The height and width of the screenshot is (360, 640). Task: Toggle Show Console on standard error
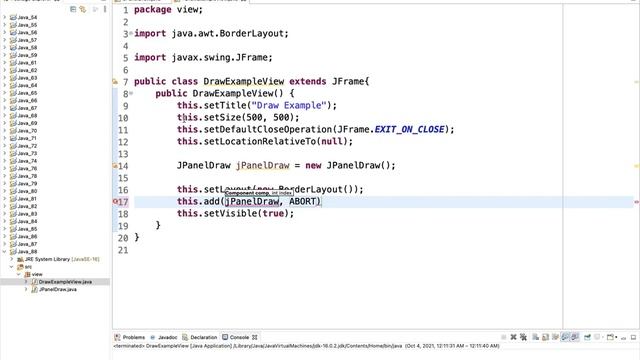pyautogui.click(x=575, y=337)
